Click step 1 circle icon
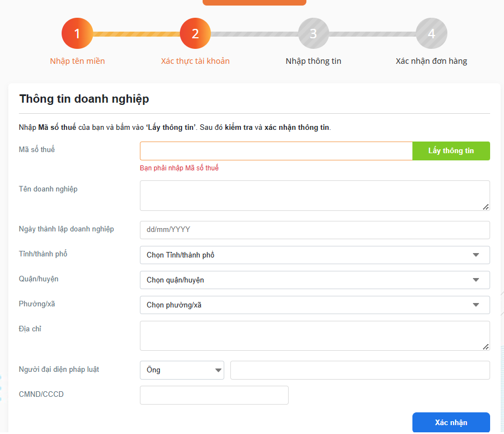Image resolution: width=504 pixels, height=434 pixels. [x=77, y=33]
